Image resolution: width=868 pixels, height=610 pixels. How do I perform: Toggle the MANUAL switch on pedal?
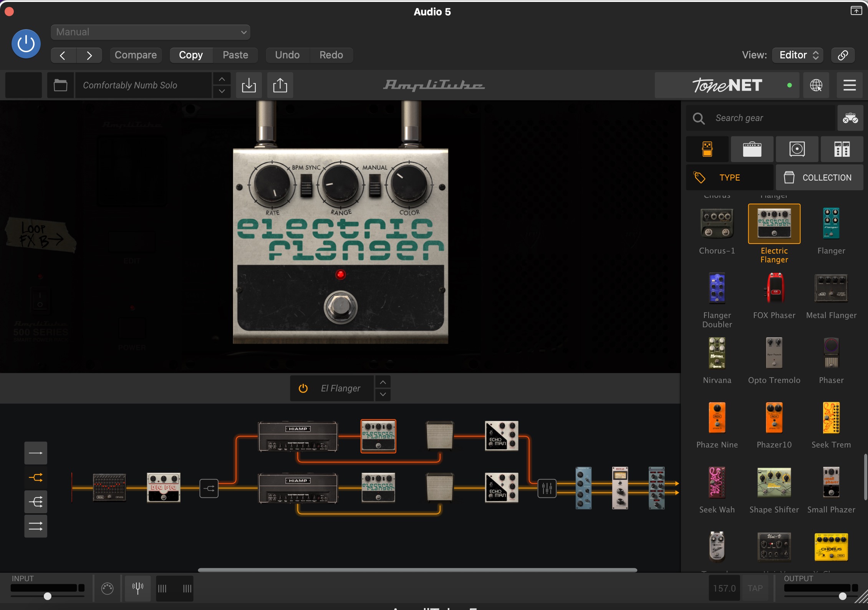375,185
